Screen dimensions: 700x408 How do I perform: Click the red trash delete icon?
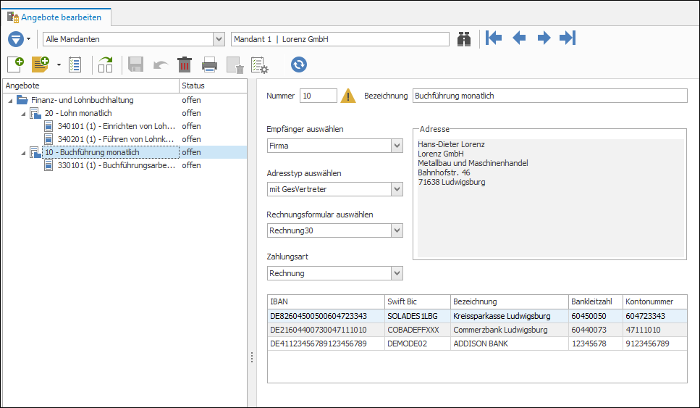click(x=184, y=65)
